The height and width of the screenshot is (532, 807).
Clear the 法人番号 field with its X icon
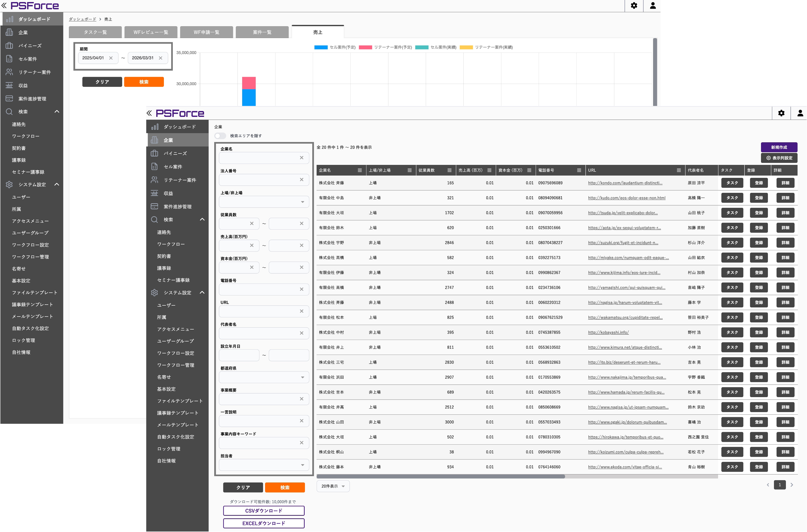(x=301, y=180)
